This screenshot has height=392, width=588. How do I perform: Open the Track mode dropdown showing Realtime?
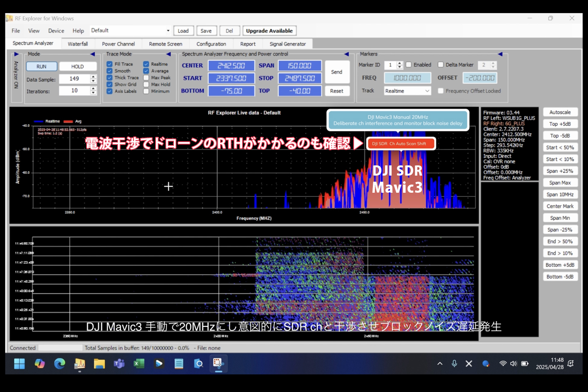tap(407, 91)
